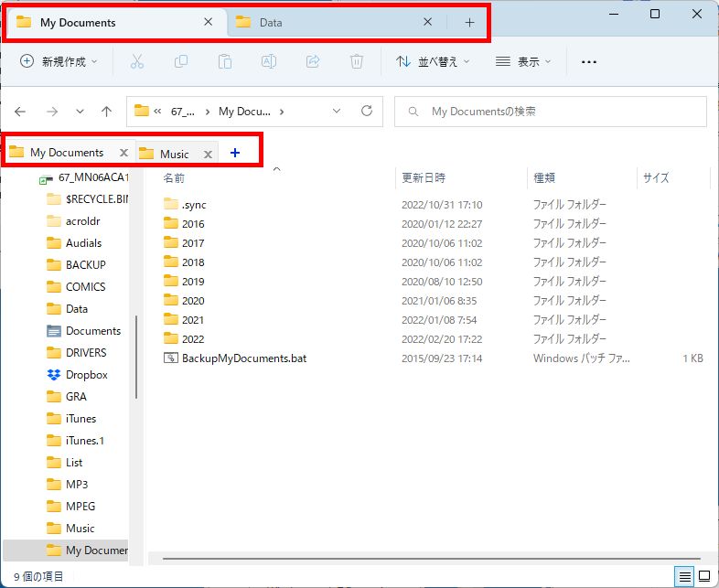
Task: Open BACKUP folder in sidebar
Action: (77, 265)
